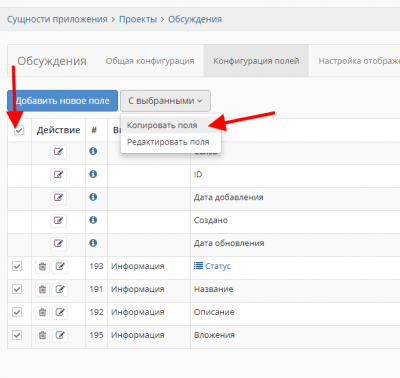
Task: Uncheck the checkbox for Название row
Action: coord(17,289)
